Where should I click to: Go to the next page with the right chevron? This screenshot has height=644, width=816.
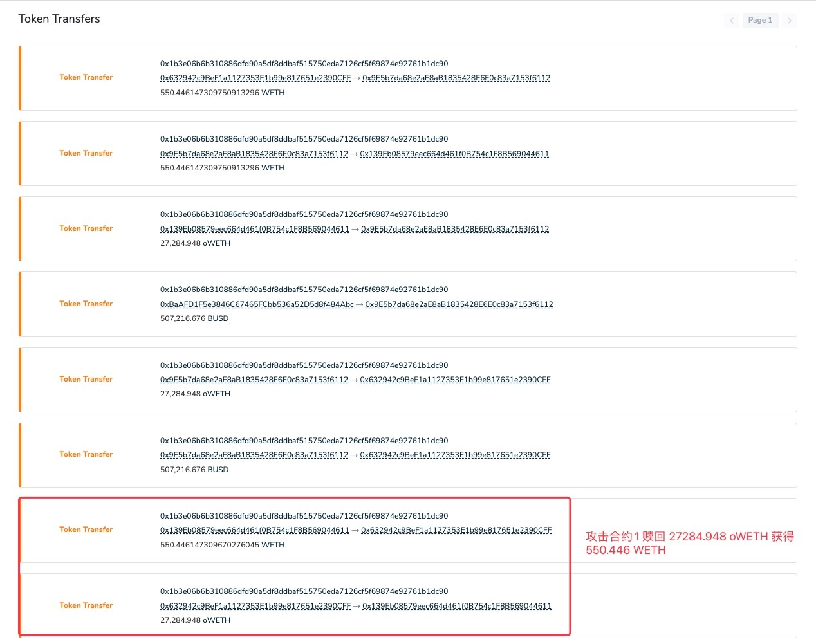coord(790,21)
